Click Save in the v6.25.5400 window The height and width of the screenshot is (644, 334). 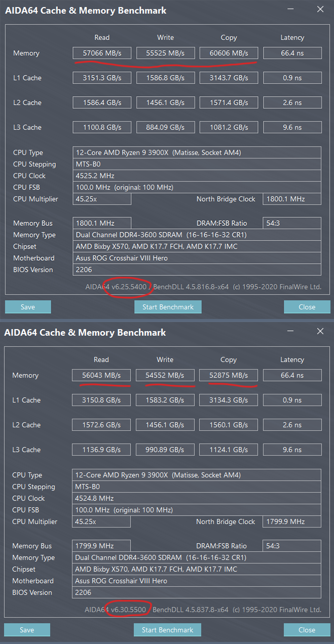click(x=28, y=307)
